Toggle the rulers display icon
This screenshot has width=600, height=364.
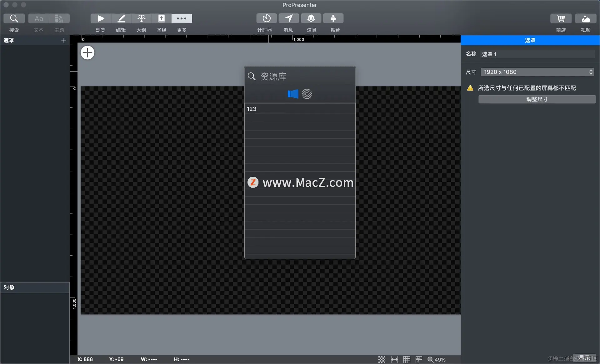pyautogui.click(x=419, y=359)
